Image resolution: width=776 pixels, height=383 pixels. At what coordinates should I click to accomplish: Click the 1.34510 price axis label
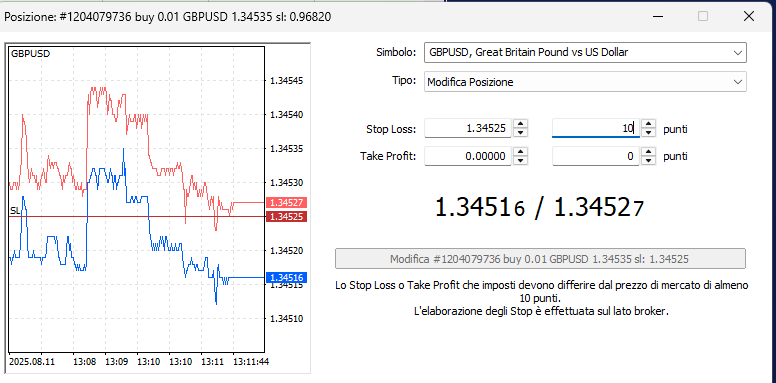[x=286, y=318]
